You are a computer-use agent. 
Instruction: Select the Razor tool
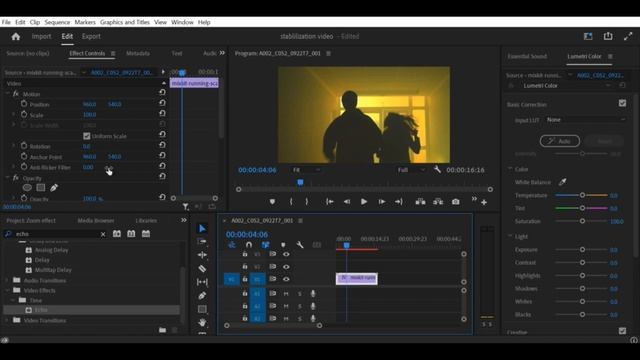202,269
